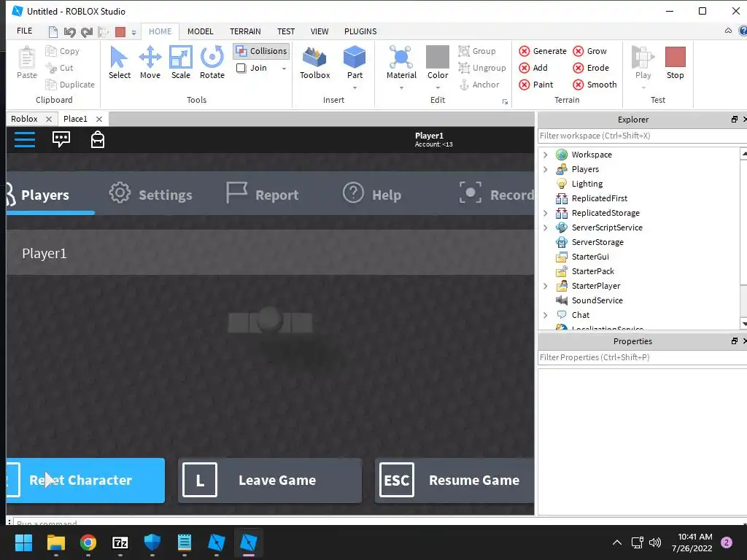
Task: Click the Filter workspace search field
Action: pos(642,136)
